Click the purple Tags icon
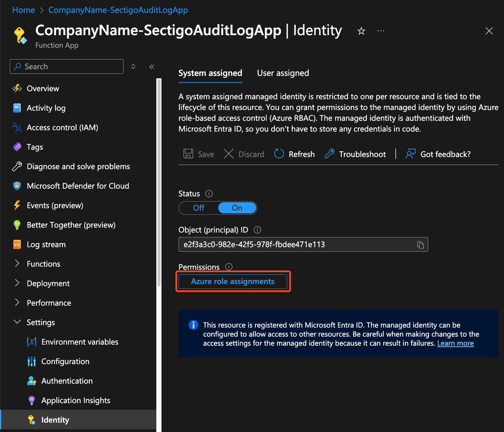The height and width of the screenshot is (432, 504). (17, 147)
